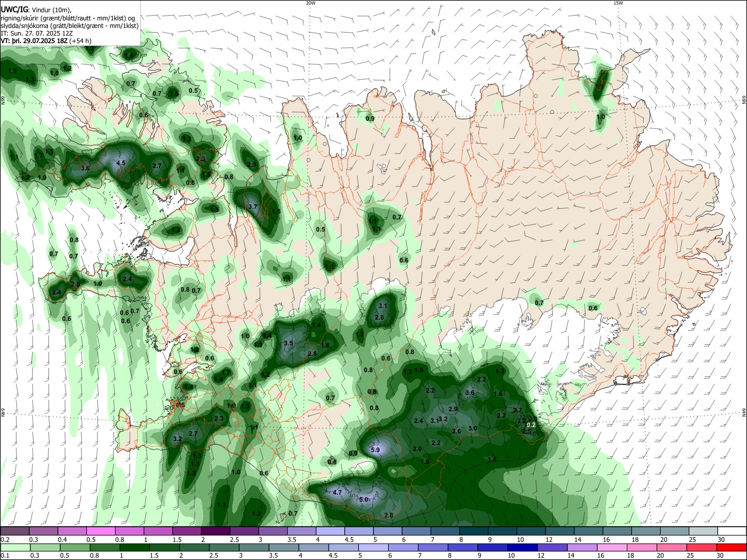Click the bright red rain scale swatch after 30
Image resolution: width=747 pixels, height=560 pixels.
pyautogui.click(x=731, y=547)
